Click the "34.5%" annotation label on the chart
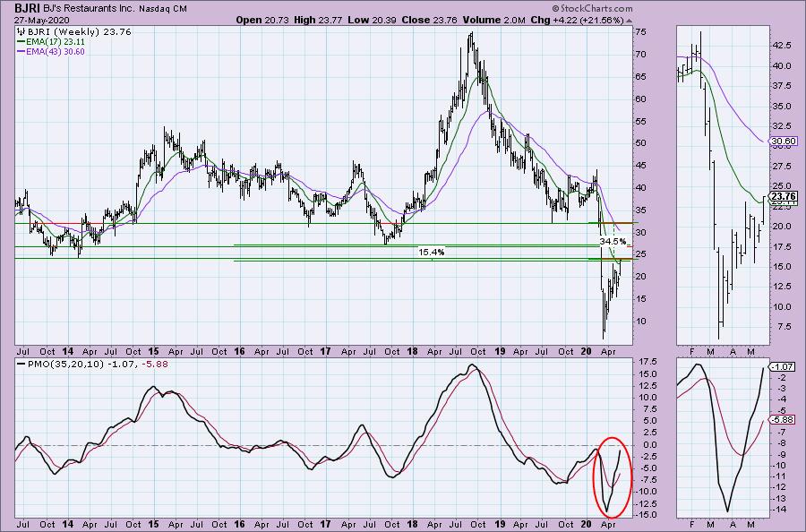806x532 pixels. (x=613, y=241)
